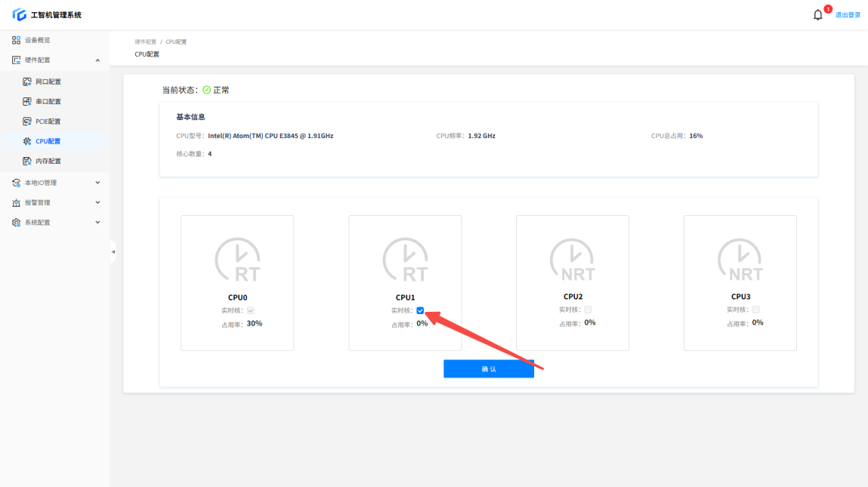This screenshot has height=487, width=868.
Task: Click the 硬件配置 sidebar icon
Action: point(16,60)
